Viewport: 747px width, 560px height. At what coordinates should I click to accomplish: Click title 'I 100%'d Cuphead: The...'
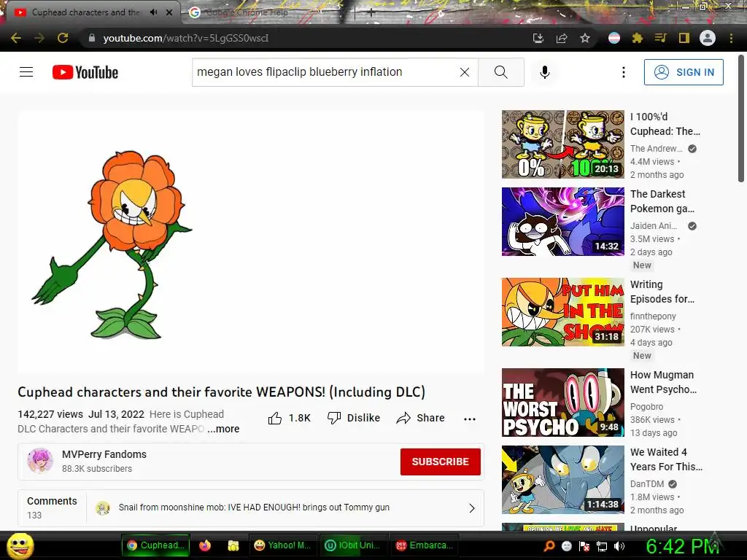click(665, 124)
